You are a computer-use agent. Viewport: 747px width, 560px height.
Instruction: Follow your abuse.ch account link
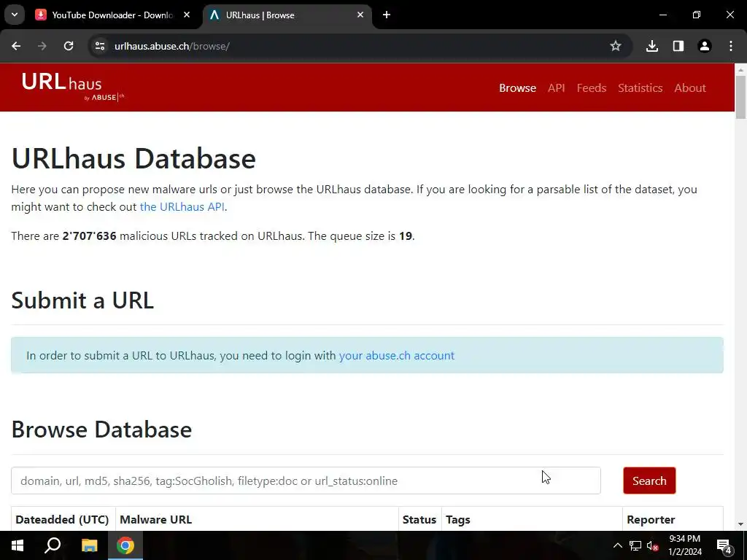coord(396,356)
